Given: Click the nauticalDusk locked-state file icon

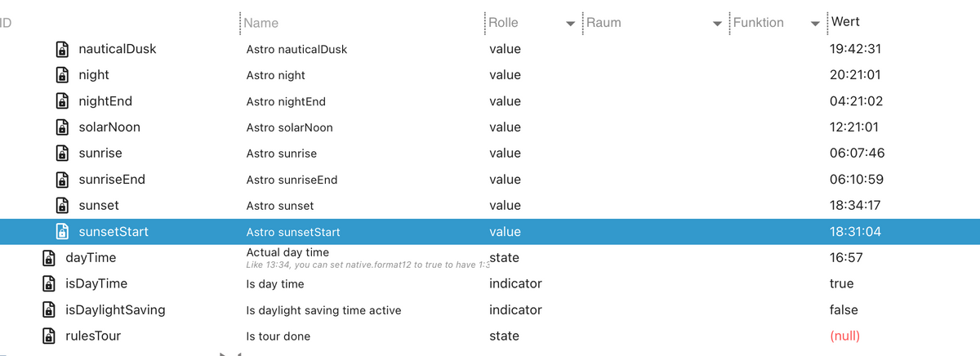Looking at the screenshot, I should point(61,49).
